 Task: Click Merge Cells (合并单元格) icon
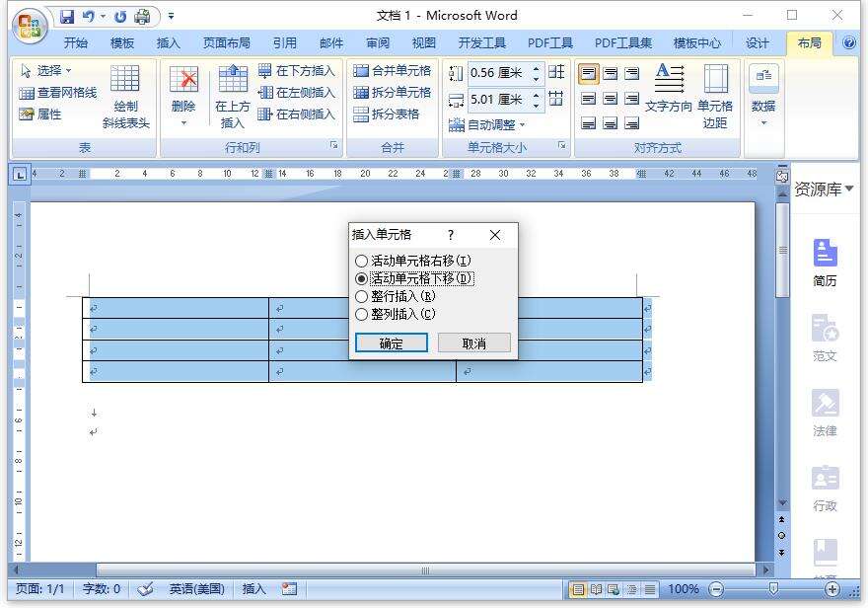click(x=362, y=71)
